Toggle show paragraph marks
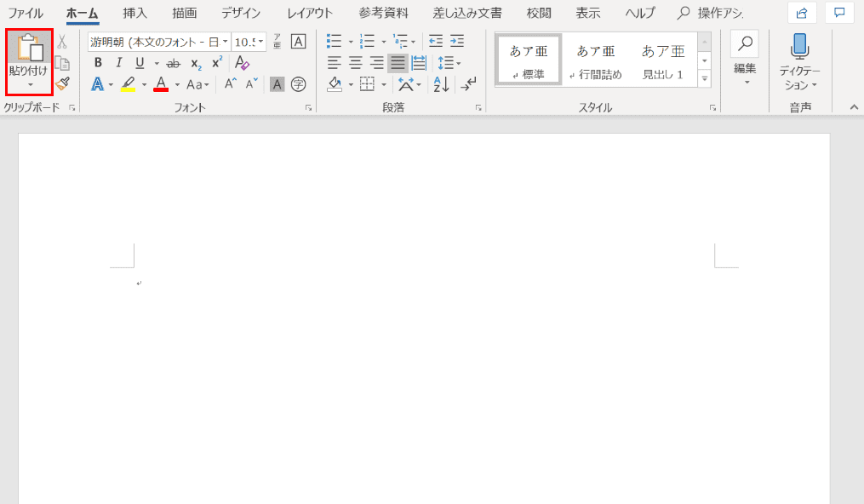 tap(468, 84)
